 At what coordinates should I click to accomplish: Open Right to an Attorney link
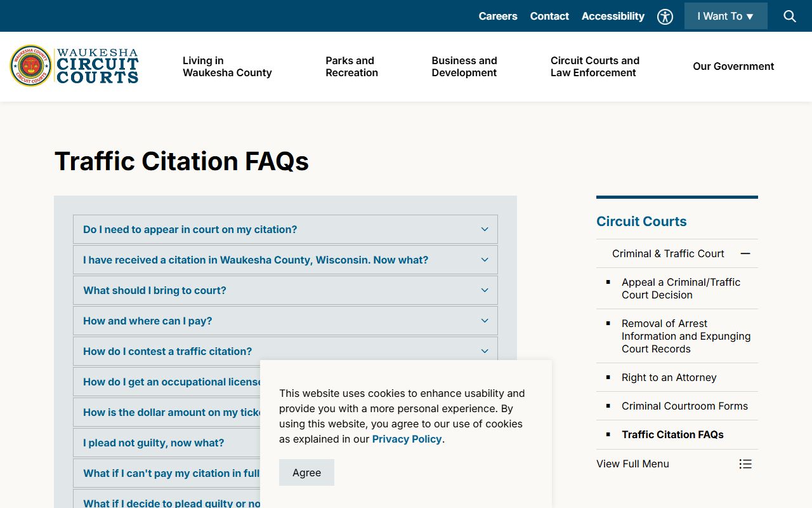pyautogui.click(x=669, y=377)
